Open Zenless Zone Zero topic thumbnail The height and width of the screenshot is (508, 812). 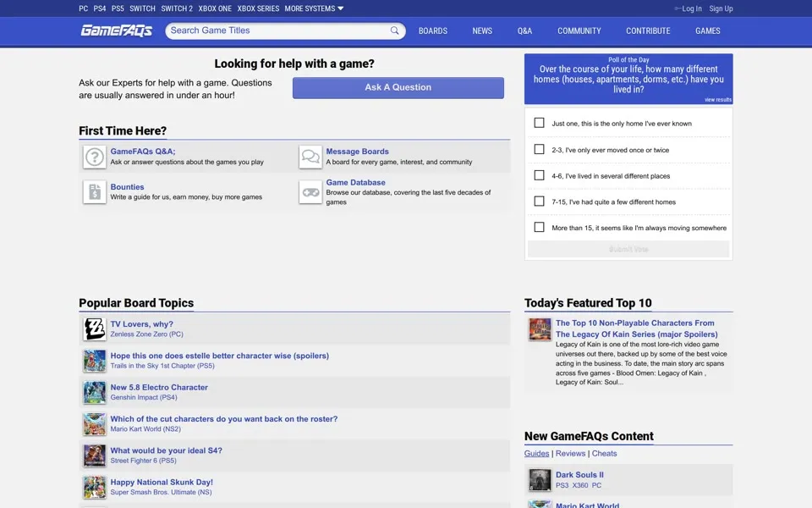tap(94, 329)
